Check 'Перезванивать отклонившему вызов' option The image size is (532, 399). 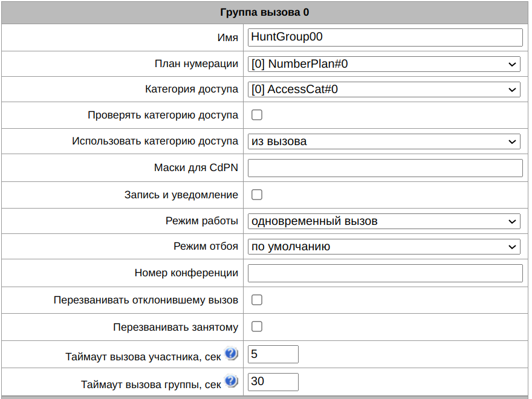click(256, 300)
